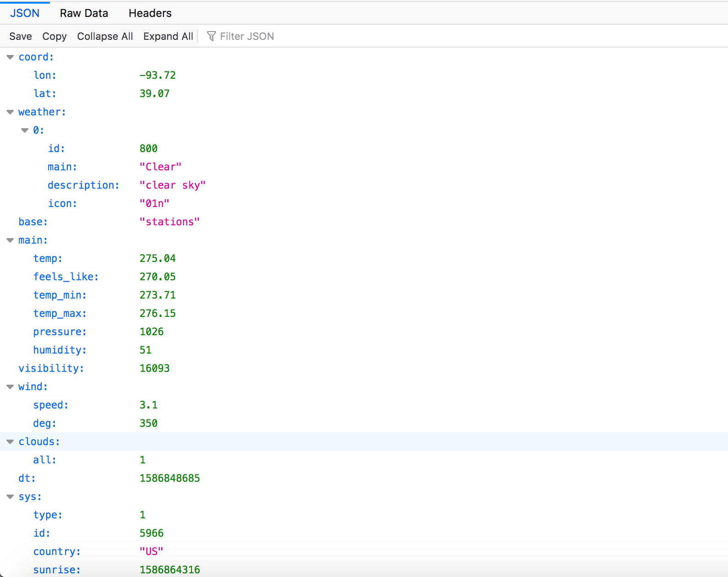Screen dimensions: 728x577
Task: Collapse weather item 0 node
Action: click(x=25, y=131)
